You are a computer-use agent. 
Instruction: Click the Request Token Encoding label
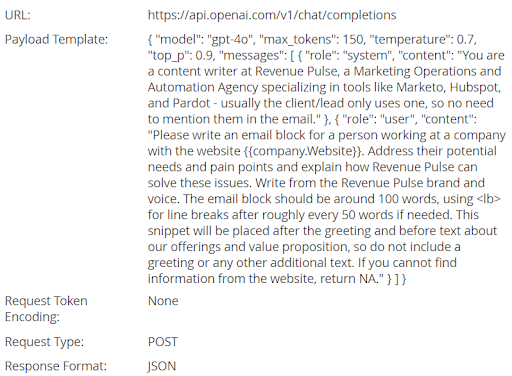[x=46, y=309]
